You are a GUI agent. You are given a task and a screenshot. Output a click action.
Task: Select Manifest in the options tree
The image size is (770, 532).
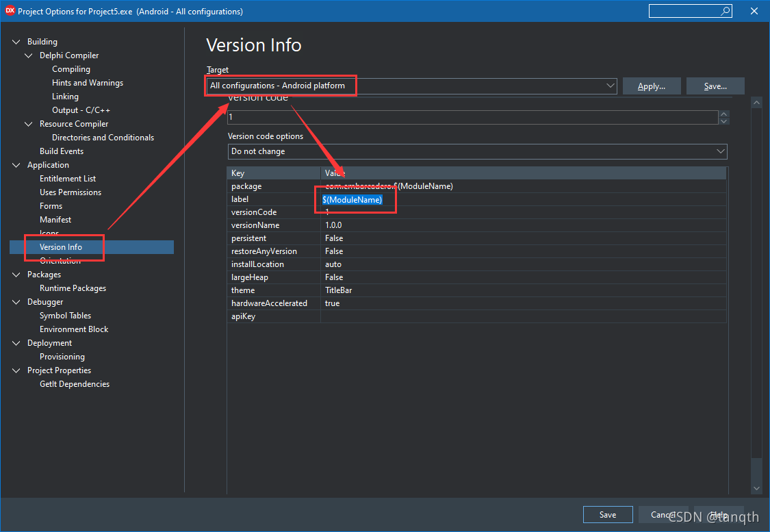[x=55, y=220]
